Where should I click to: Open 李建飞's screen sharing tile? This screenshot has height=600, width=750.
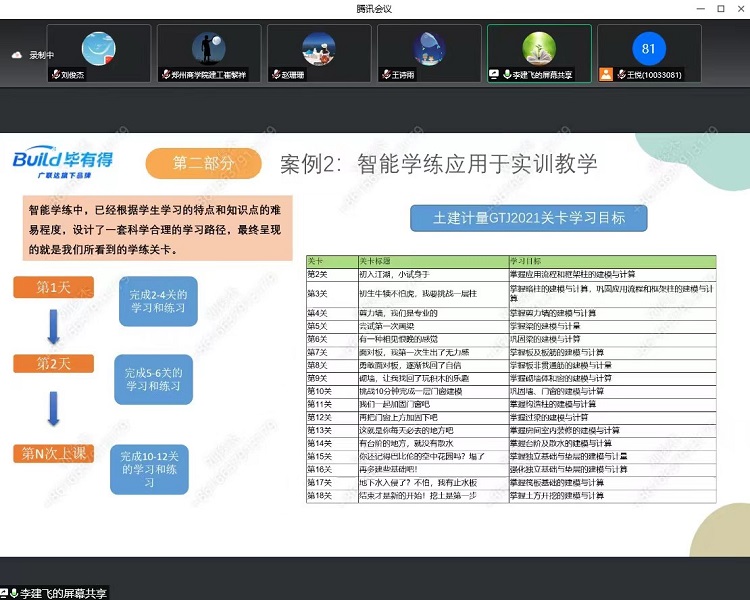coord(539,53)
